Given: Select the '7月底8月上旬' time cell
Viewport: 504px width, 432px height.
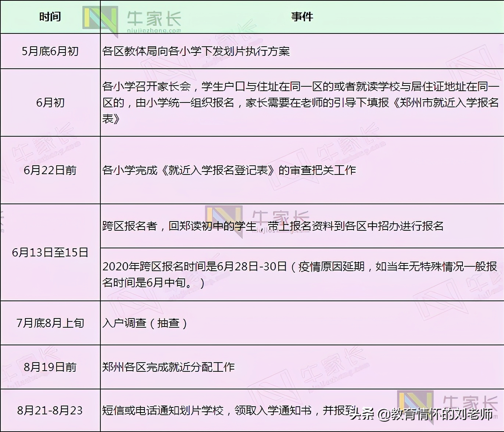Looking at the screenshot, I should pos(50,323).
